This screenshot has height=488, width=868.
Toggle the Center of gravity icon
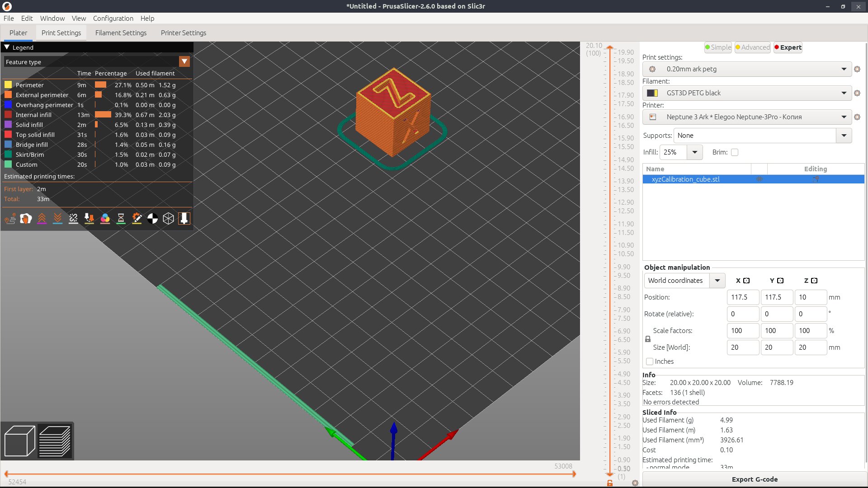click(x=152, y=219)
